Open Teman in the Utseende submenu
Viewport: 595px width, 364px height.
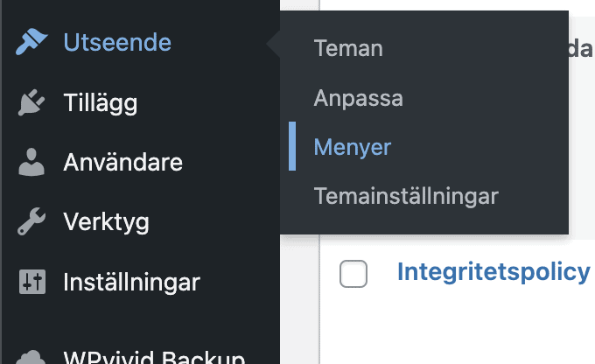point(348,49)
